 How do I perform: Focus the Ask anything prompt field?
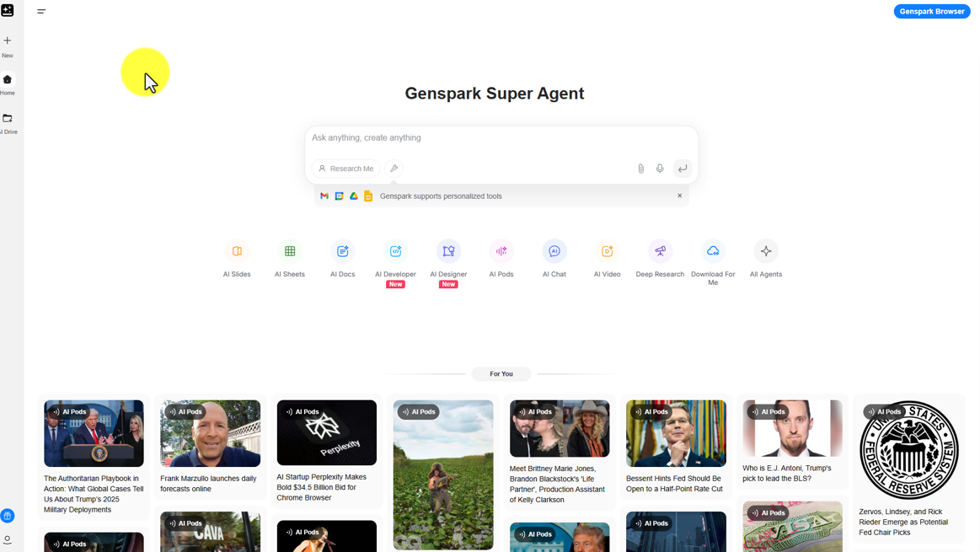click(501, 137)
